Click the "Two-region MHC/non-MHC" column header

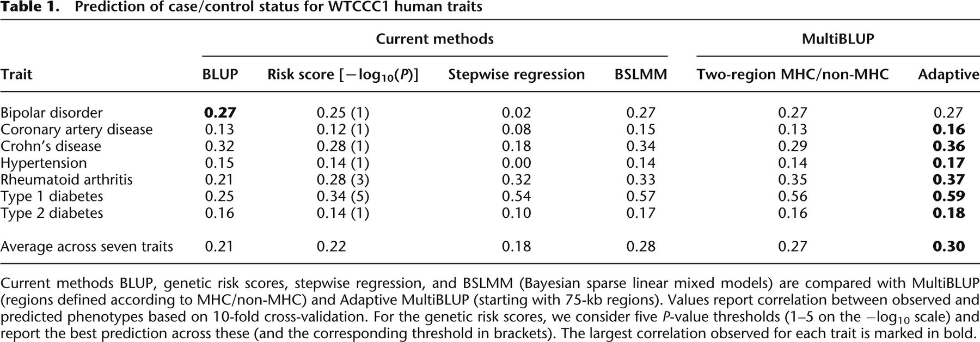click(x=792, y=74)
